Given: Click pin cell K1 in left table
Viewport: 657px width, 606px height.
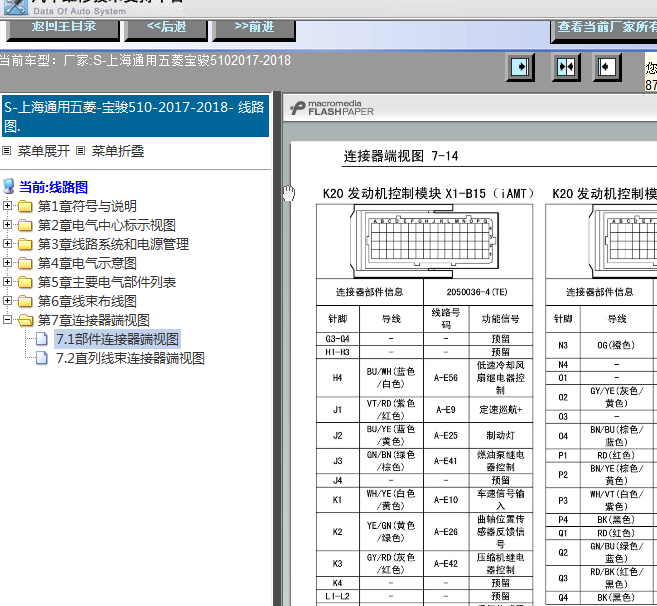Looking at the screenshot, I should point(337,500).
